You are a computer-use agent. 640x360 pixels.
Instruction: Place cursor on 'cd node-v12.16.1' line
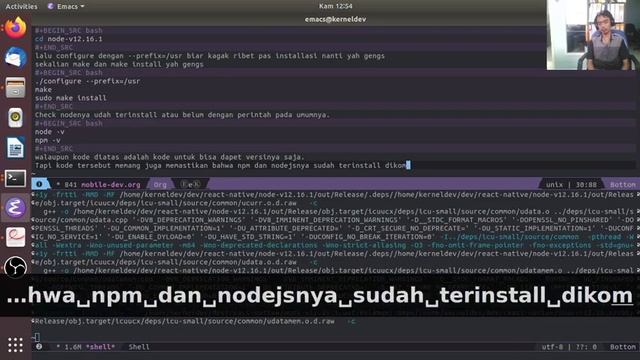(69, 39)
